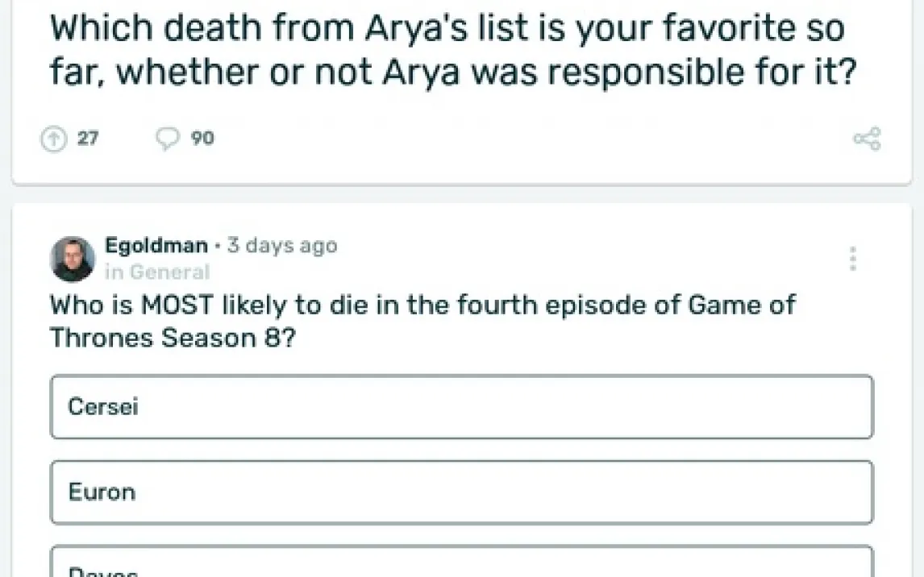This screenshot has height=577, width=924.
Task: Share the Arya's list post
Action: point(867,139)
